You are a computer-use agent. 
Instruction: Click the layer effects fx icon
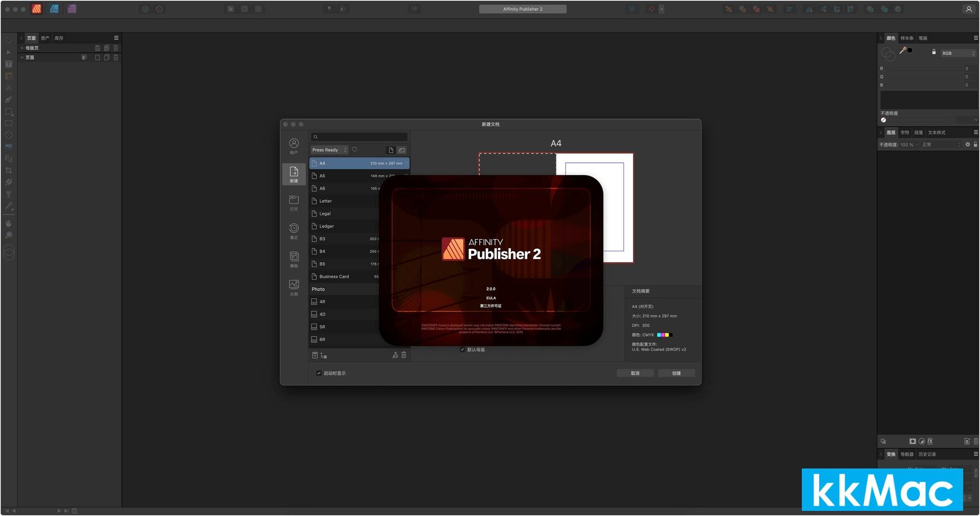(x=930, y=441)
